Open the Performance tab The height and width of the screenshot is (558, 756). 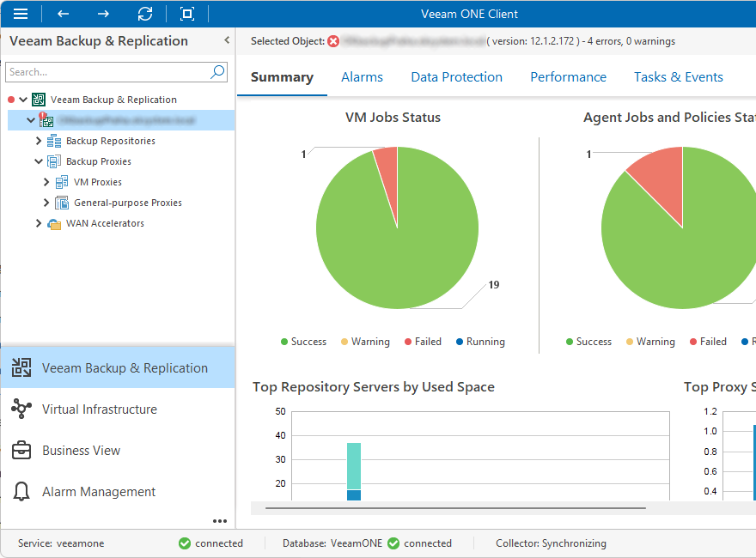pos(568,76)
